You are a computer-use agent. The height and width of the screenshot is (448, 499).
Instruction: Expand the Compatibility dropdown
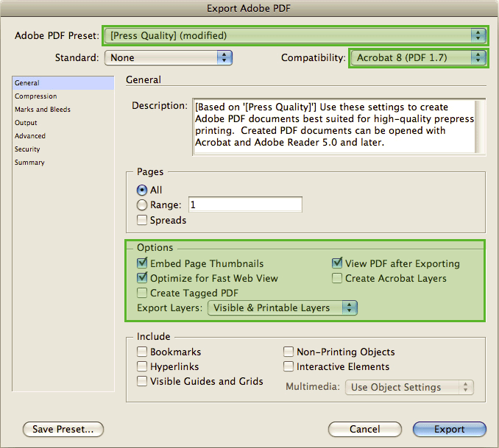[417, 57]
